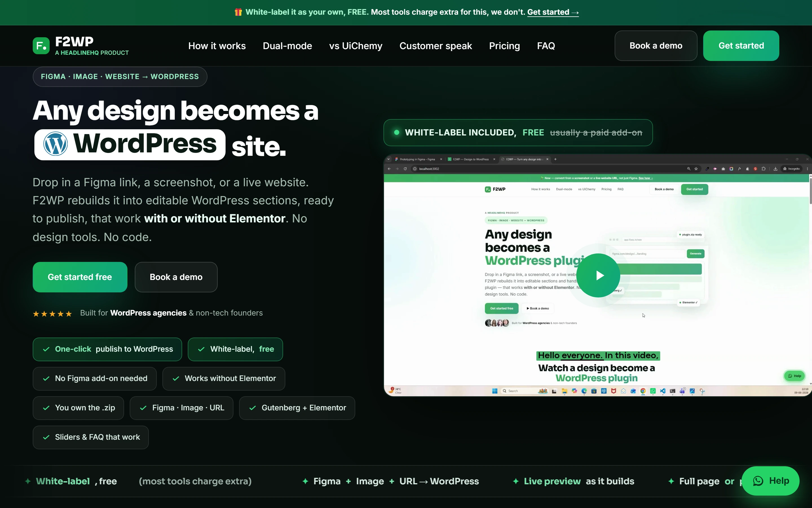Open File Explorer in the video's taskbar
This screenshot has width=812, height=508.
[564, 391]
